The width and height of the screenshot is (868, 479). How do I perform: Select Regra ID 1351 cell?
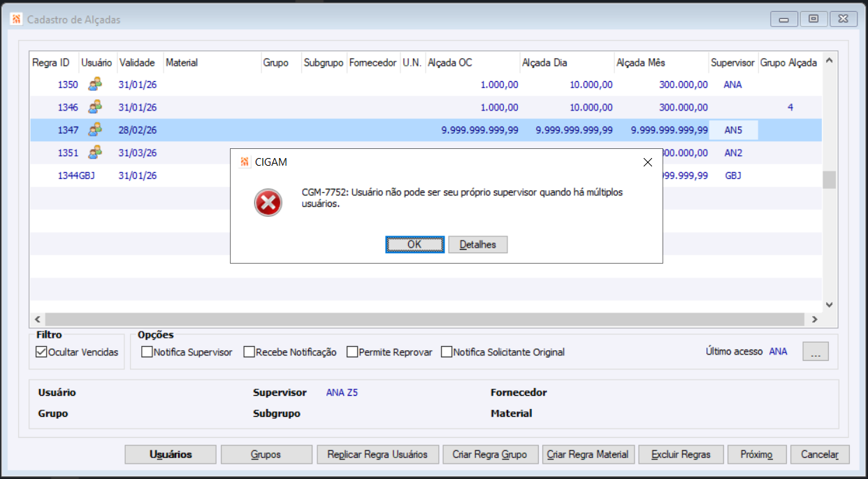point(55,153)
